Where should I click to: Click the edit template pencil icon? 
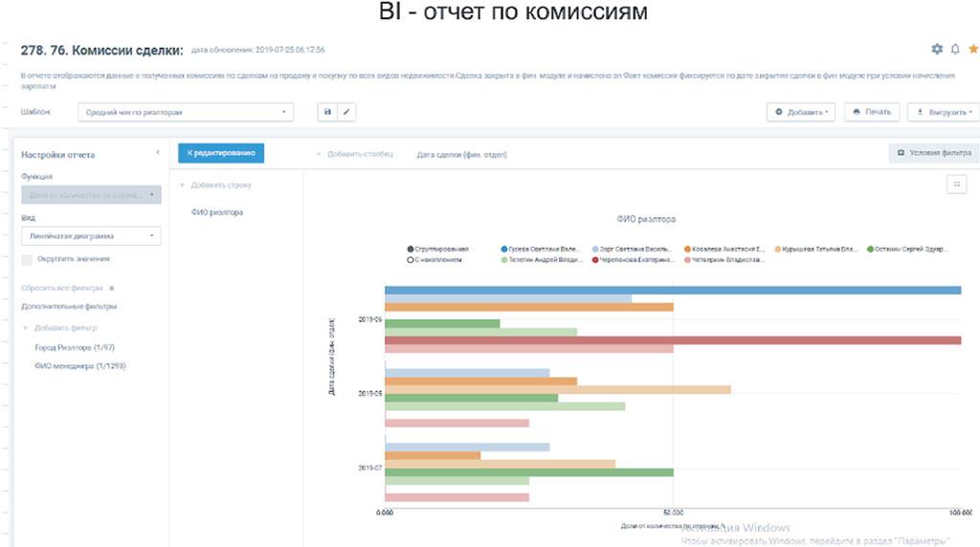tap(345, 112)
